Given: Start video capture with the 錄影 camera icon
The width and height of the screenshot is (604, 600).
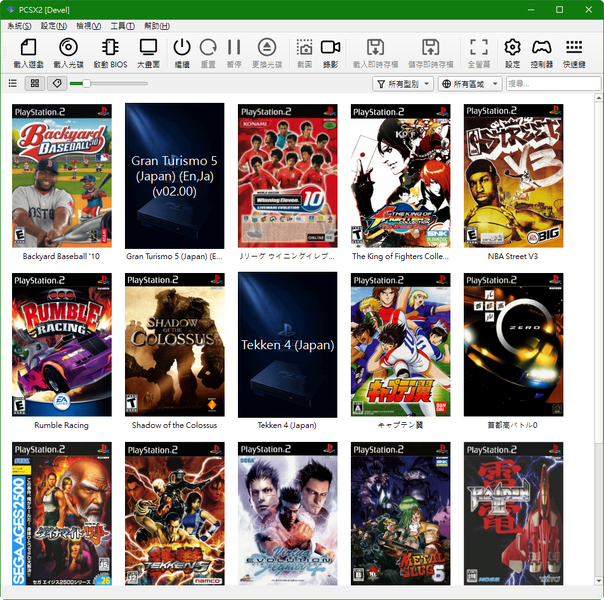Looking at the screenshot, I should (330, 48).
